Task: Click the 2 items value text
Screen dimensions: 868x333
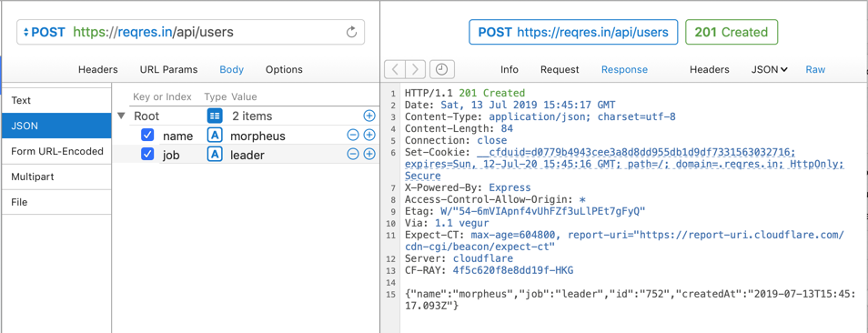Action: [252, 116]
